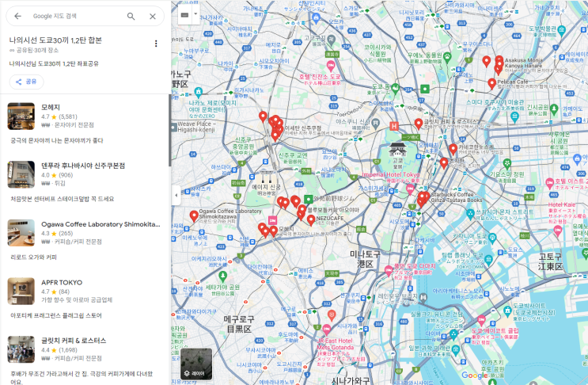Click the 블루보틀커피 아오야마 map label
The height and width of the screenshot is (385, 588).
click(333, 210)
